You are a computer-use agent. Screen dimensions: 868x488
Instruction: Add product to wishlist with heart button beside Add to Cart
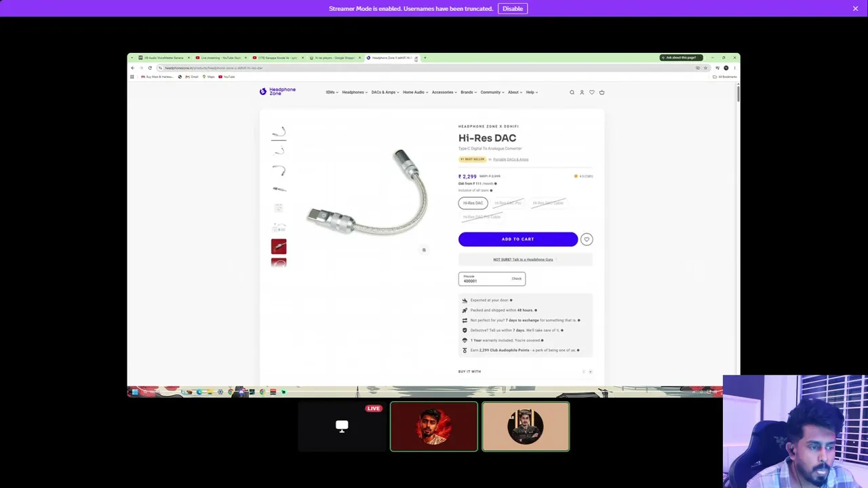587,239
